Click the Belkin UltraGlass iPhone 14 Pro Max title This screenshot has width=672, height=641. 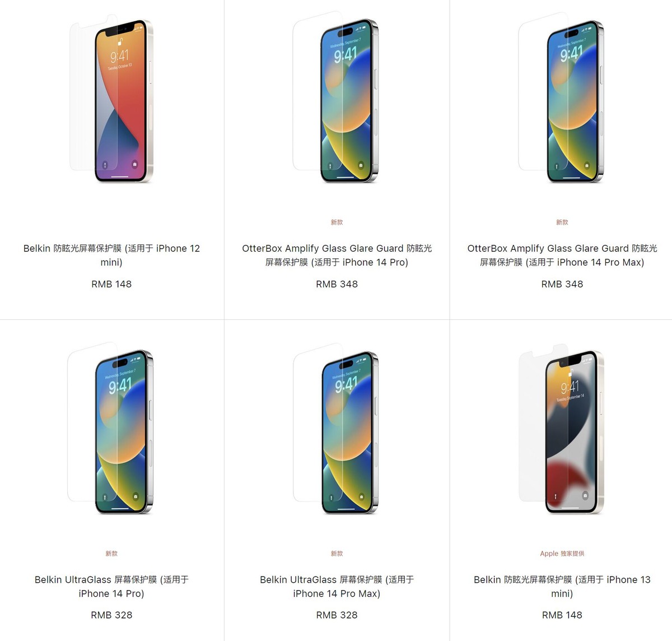(337, 586)
